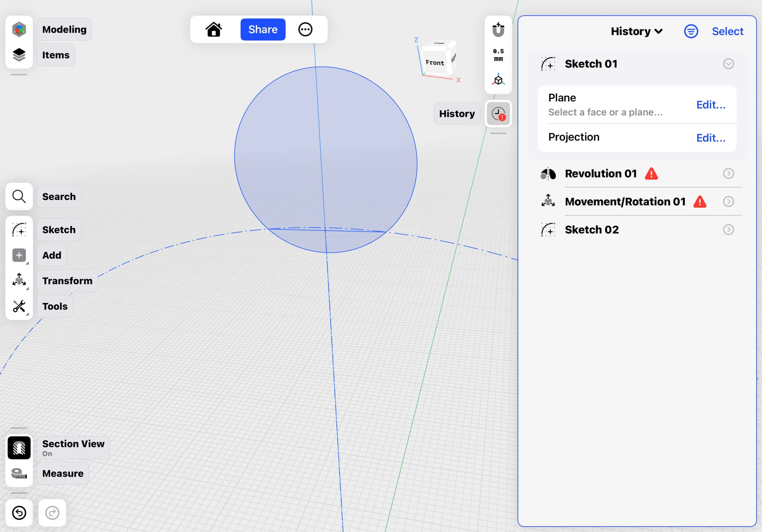Click Edit for Plane
This screenshot has width=762, height=532.
pyautogui.click(x=711, y=105)
